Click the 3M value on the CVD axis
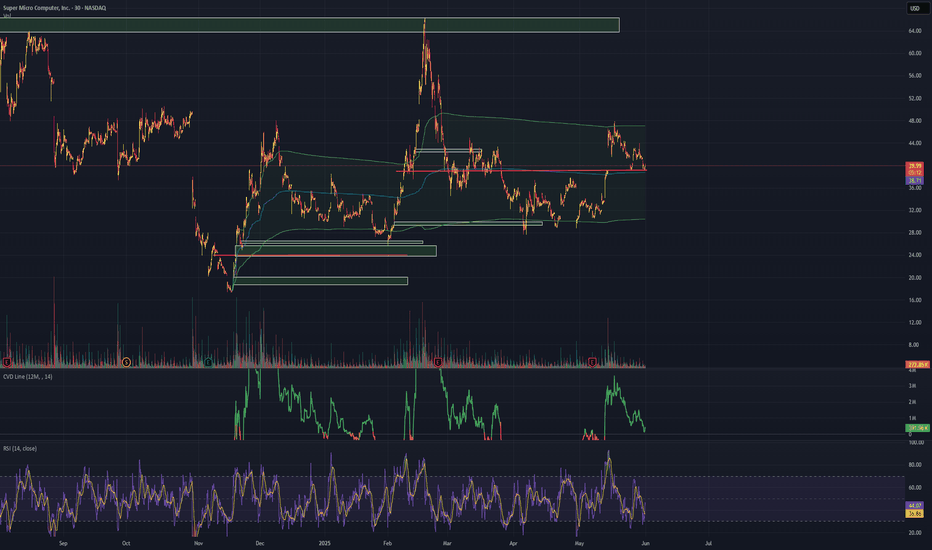The height and width of the screenshot is (550, 932). click(x=912, y=386)
